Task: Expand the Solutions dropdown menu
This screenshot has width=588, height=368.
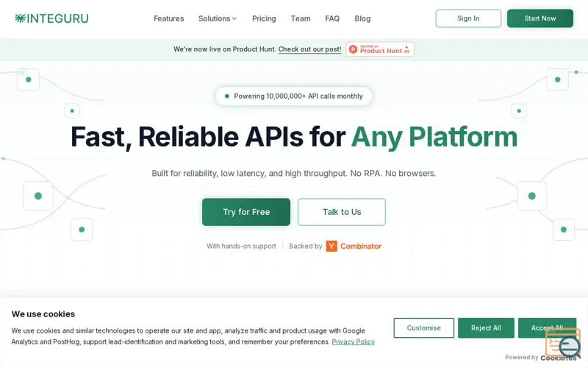Action: point(218,18)
